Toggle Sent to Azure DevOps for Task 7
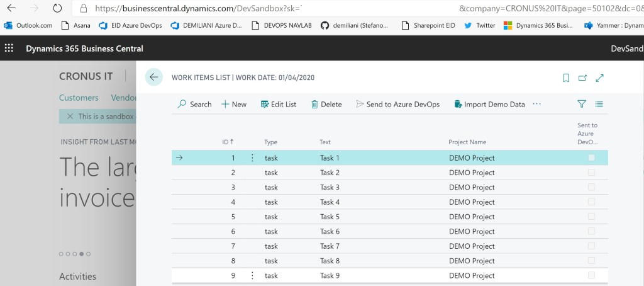644x286 pixels. (591, 246)
